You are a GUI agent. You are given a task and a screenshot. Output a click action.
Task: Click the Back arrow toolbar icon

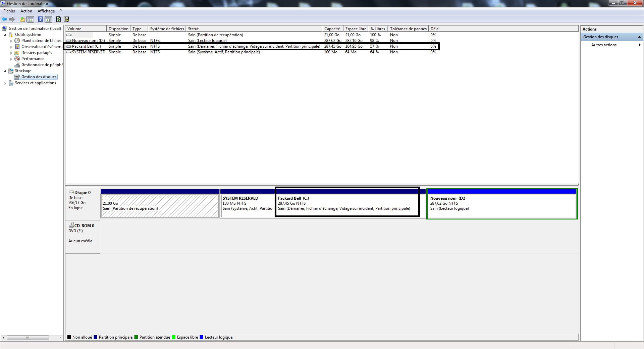4,19
